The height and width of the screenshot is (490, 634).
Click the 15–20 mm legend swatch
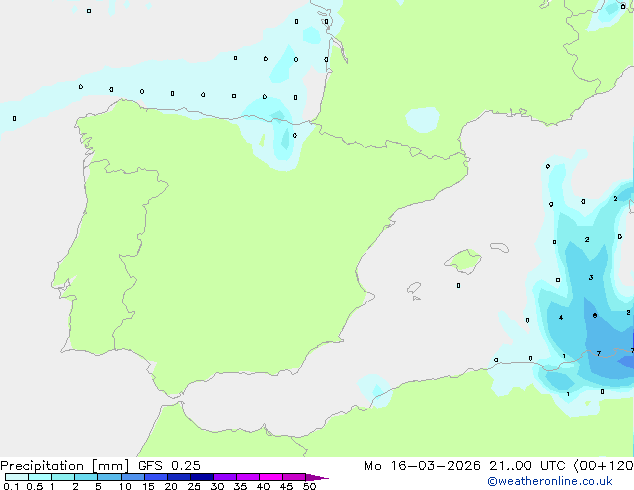tap(156, 477)
